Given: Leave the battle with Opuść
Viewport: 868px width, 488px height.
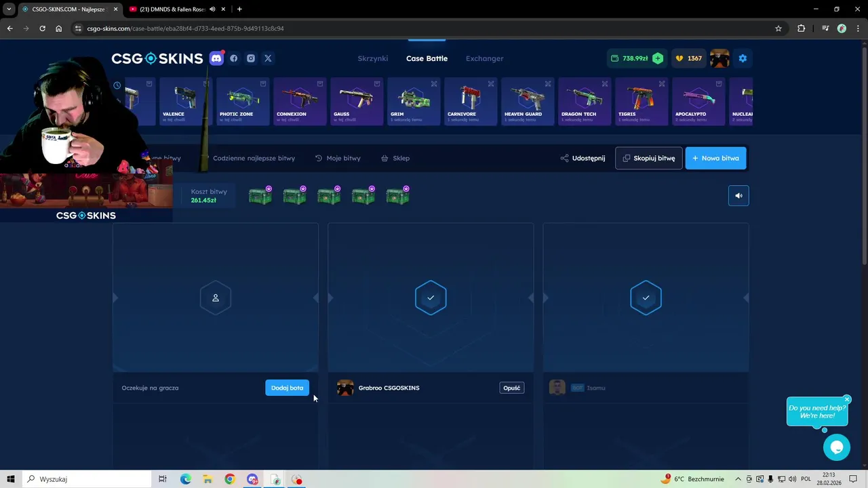Looking at the screenshot, I should [512, 388].
